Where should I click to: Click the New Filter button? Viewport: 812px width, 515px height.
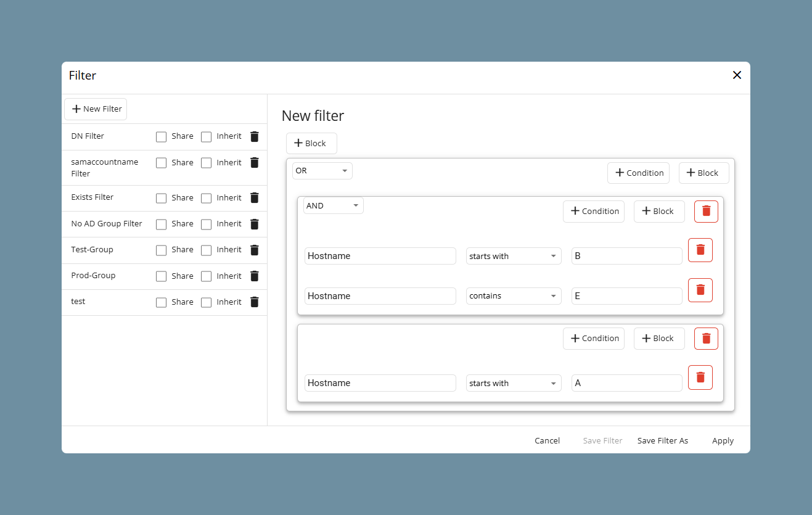[96, 109]
